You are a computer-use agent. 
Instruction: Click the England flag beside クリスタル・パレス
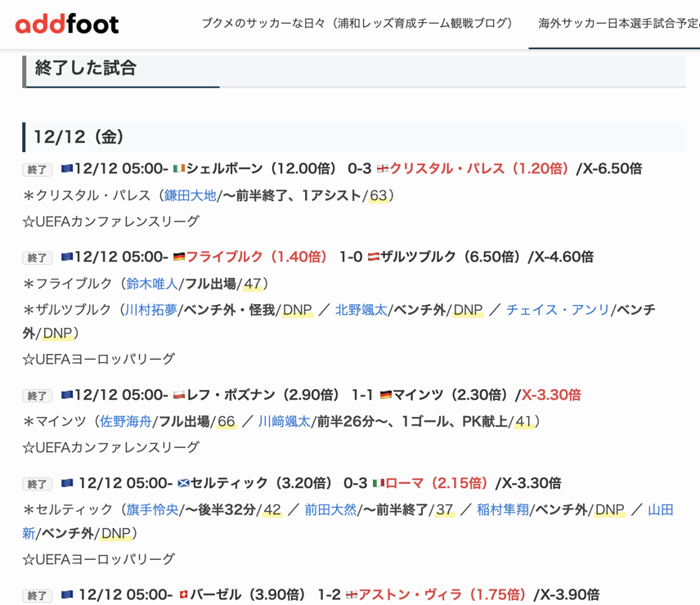pyautogui.click(x=382, y=169)
